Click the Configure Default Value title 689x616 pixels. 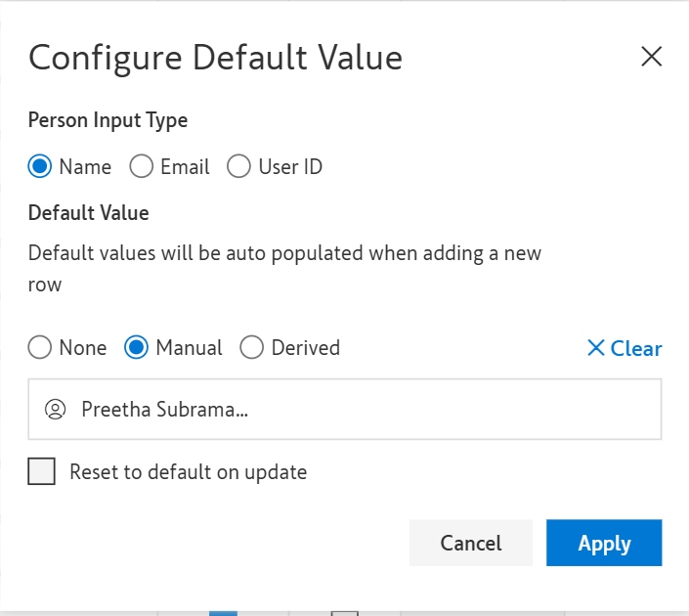[215, 58]
